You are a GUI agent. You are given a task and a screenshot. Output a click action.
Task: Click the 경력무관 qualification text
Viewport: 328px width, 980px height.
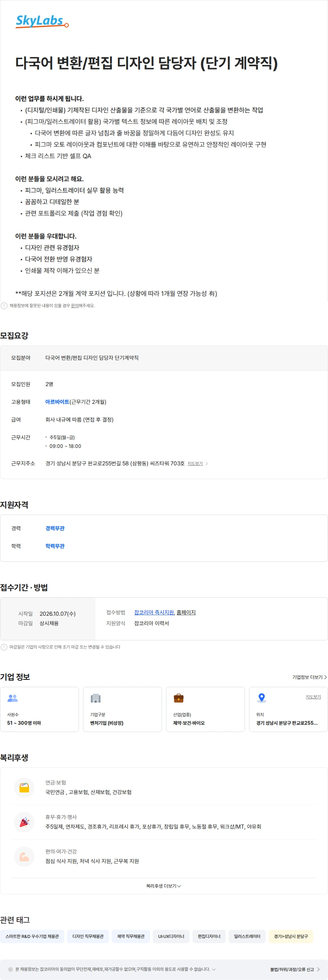click(55, 528)
